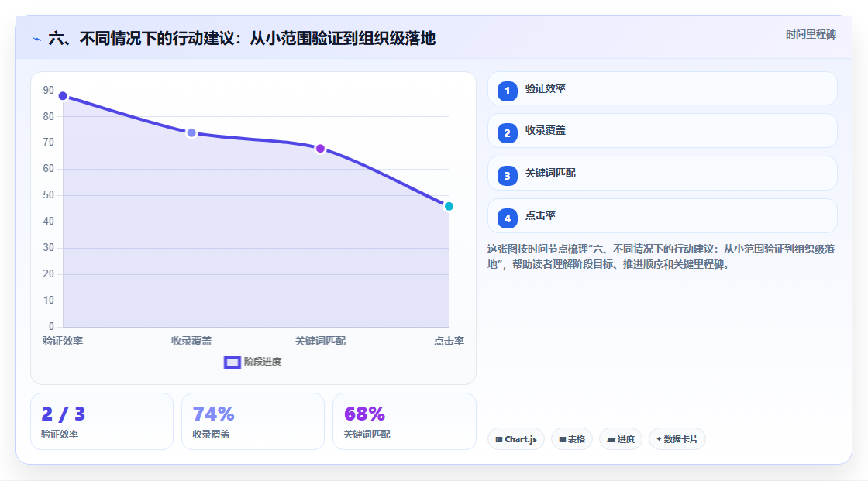This screenshot has width=868, height=481.
Task: Click the 验证效率 label under 2 / 3
Action: pos(60,435)
